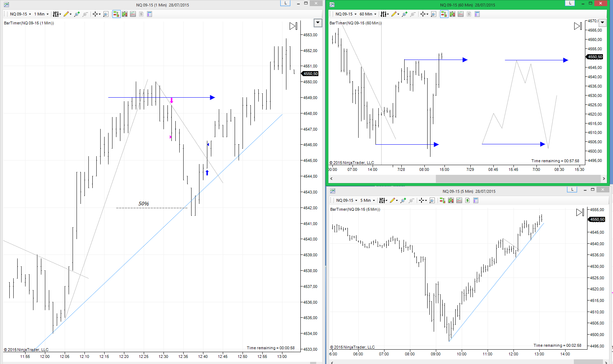Open the 60 Min interval dropdown

[x=368, y=14]
